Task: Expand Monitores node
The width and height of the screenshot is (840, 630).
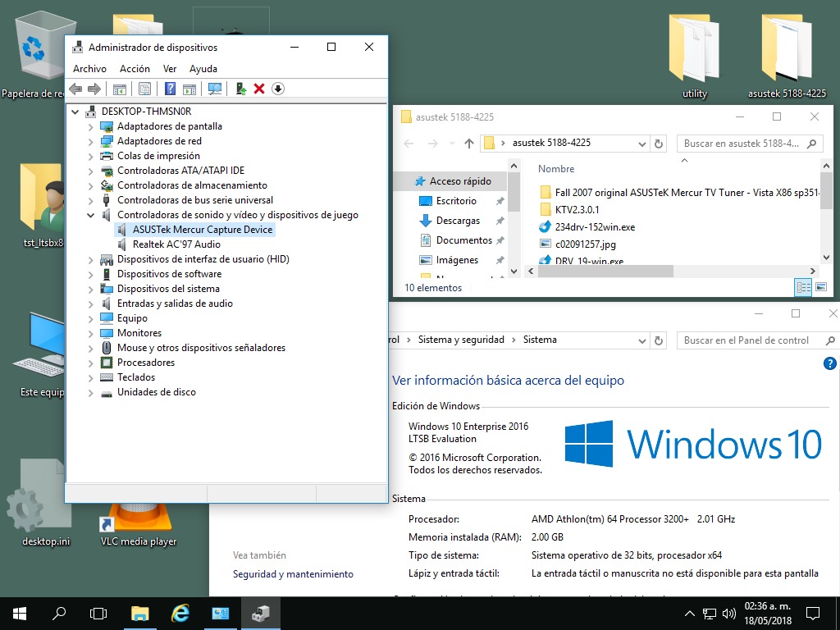Action: pyautogui.click(x=90, y=333)
